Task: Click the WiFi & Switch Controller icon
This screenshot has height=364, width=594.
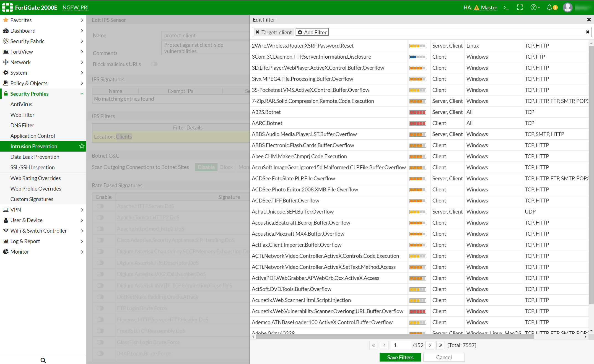Action: pyautogui.click(x=6, y=231)
